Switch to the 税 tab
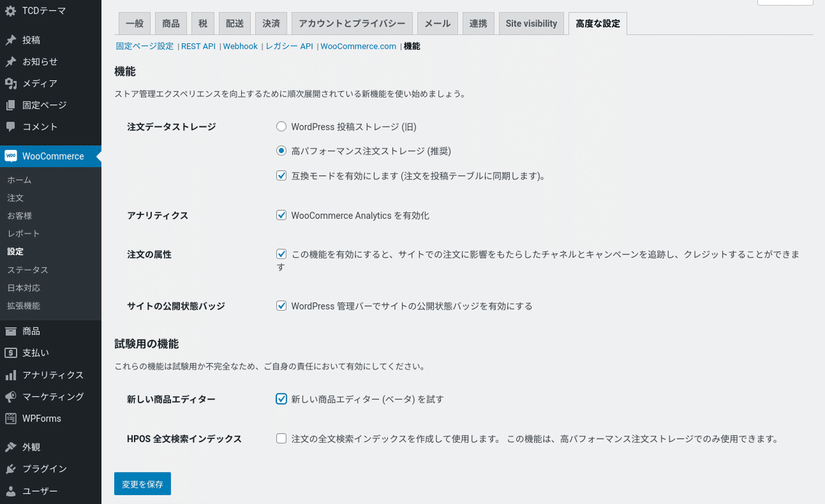The width and height of the screenshot is (825, 504). pos(203,23)
